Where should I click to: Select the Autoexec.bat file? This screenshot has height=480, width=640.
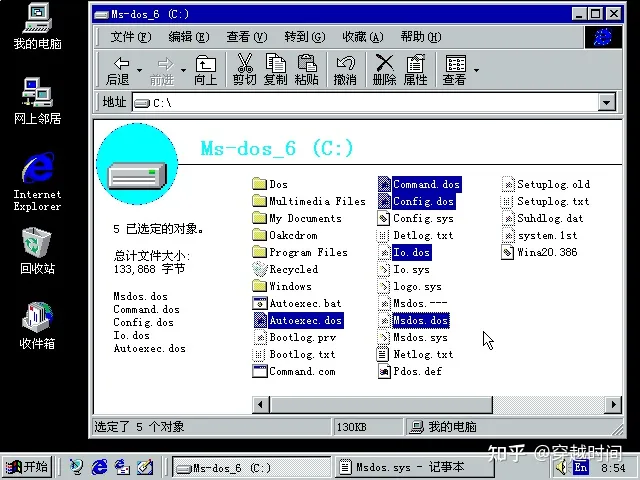coord(297,303)
